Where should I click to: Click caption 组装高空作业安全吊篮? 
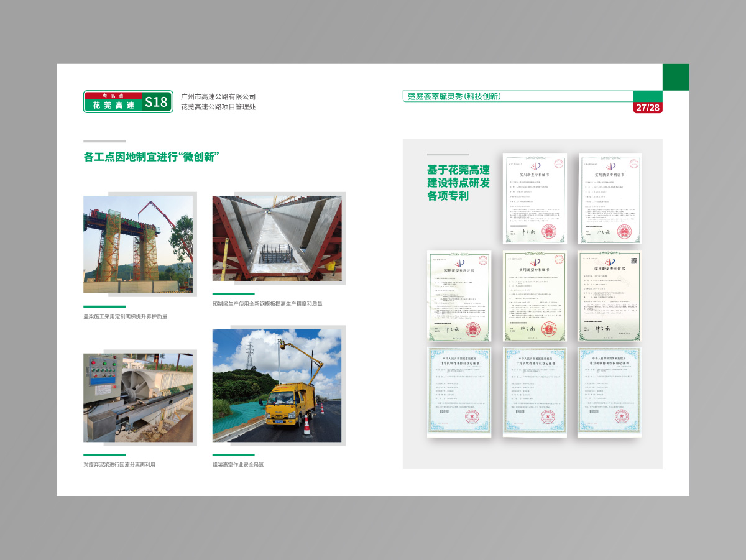pos(238,464)
